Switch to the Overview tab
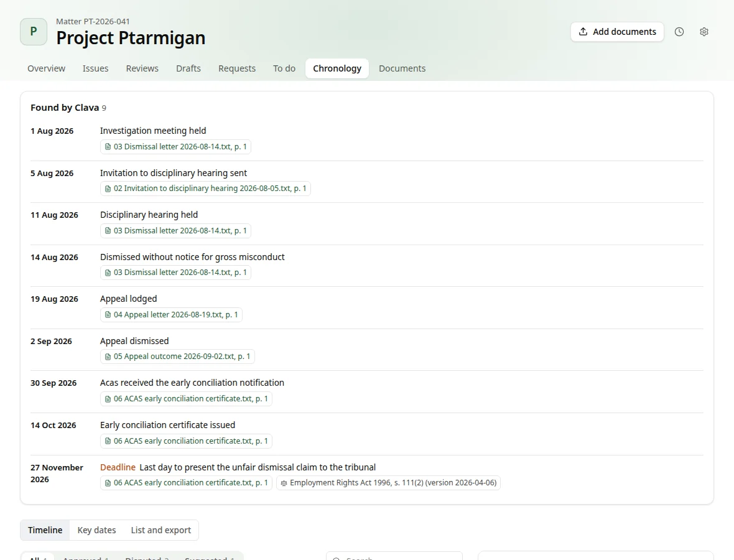Screen dimensions: 734x560 (47, 68)
